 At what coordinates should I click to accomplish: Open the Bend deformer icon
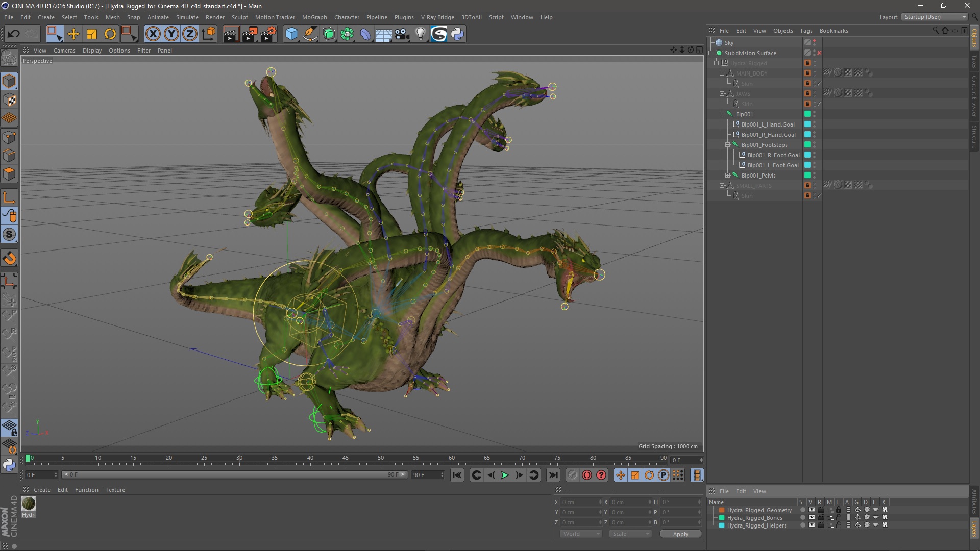coord(365,34)
